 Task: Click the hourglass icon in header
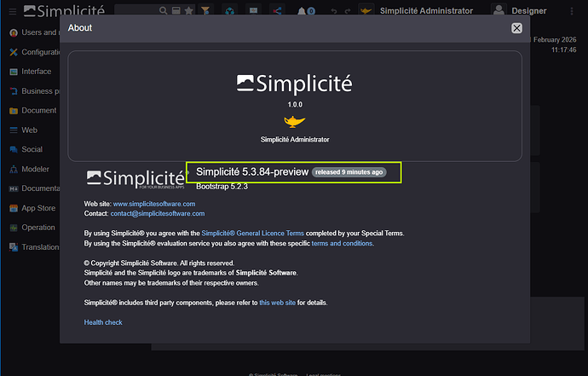pyautogui.click(x=207, y=11)
